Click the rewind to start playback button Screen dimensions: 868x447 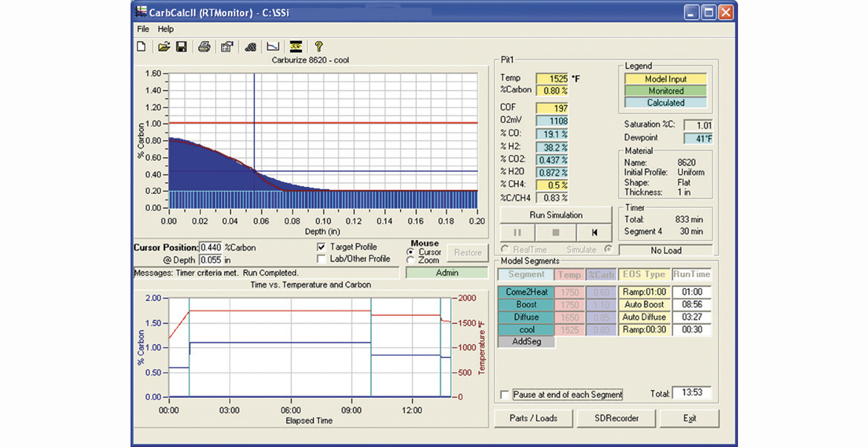pyautogui.click(x=595, y=232)
